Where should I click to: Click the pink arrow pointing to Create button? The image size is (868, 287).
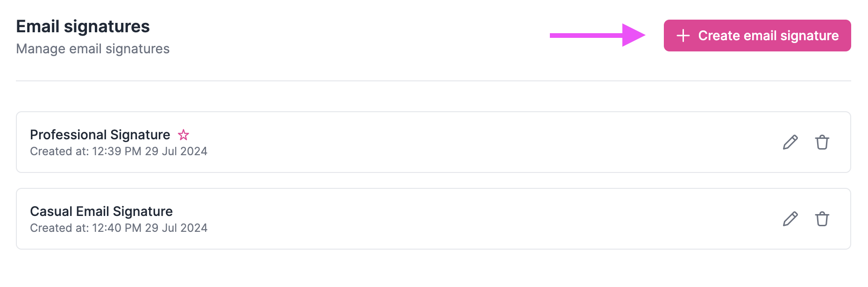597,35
